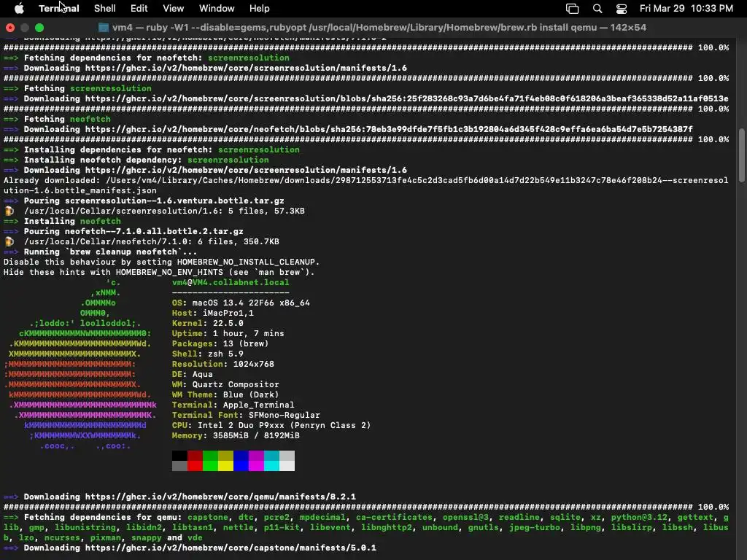
Task: Open the Edit menu
Action: tap(139, 8)
